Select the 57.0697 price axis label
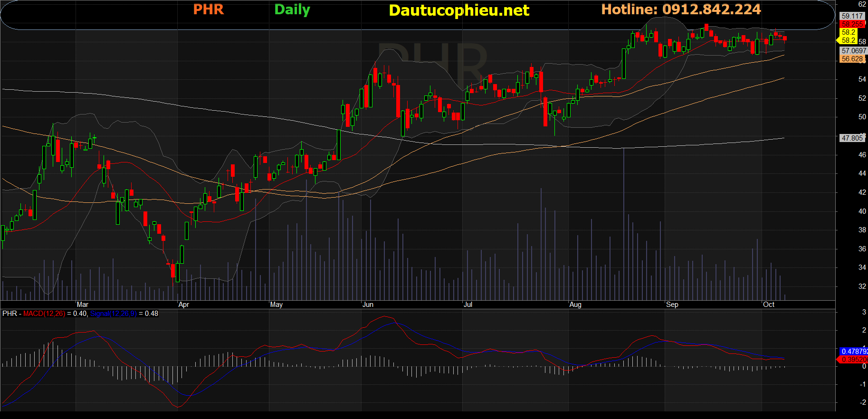 tap(853, 51)
